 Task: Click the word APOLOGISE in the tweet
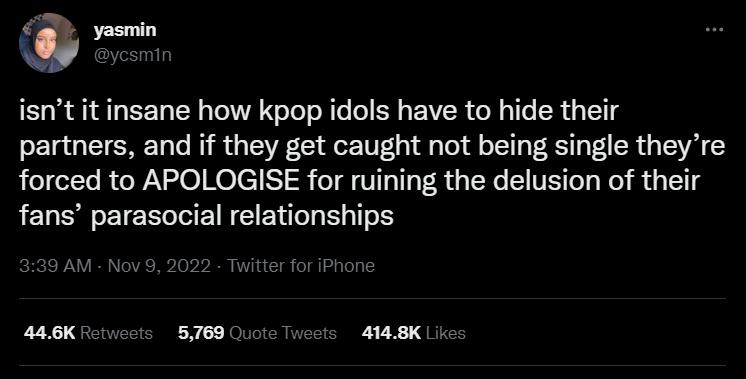220,181
